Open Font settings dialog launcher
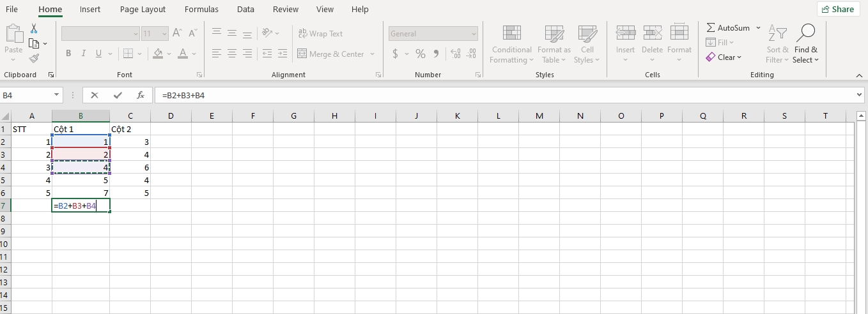 [x=199, y=75]
